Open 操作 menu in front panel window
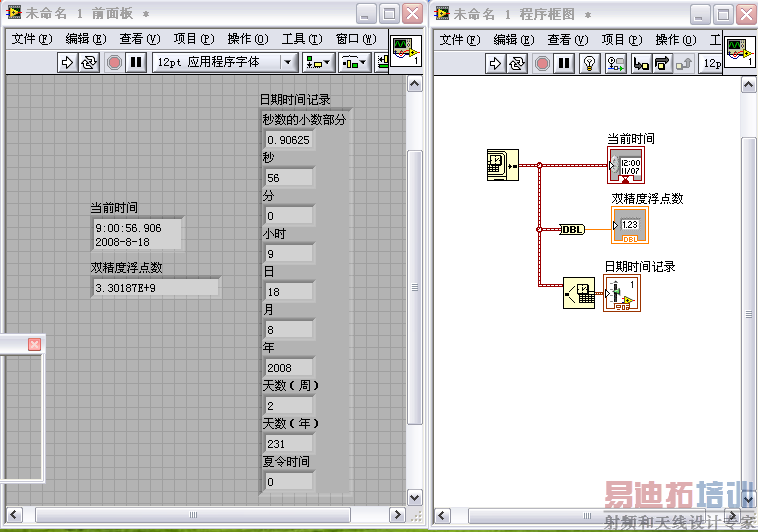This screenshot has height=532, width=758. (248, 39)
